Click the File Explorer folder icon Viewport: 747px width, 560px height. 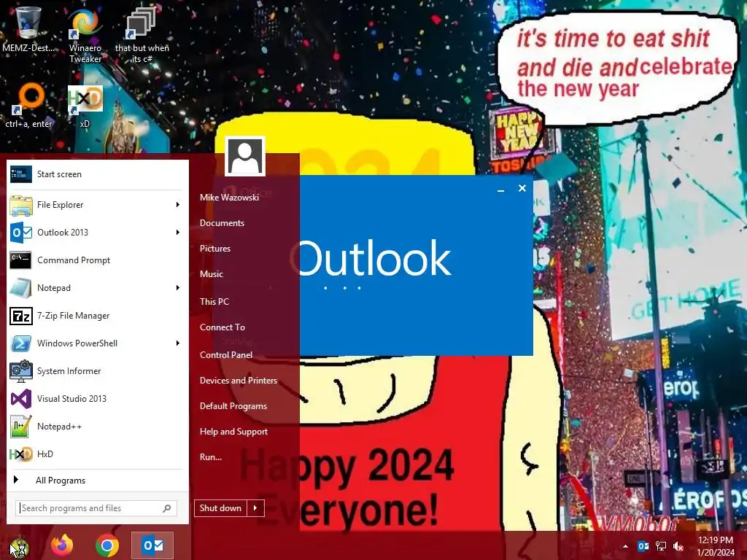(21, 205)
